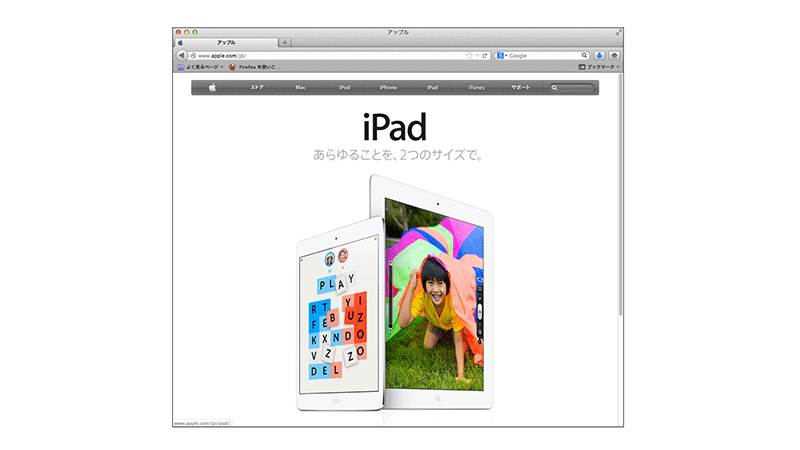Viewport: 800px width, 450px height.
Task: Open the Google search engine selector dropdown
Action: tap(500, 55)
